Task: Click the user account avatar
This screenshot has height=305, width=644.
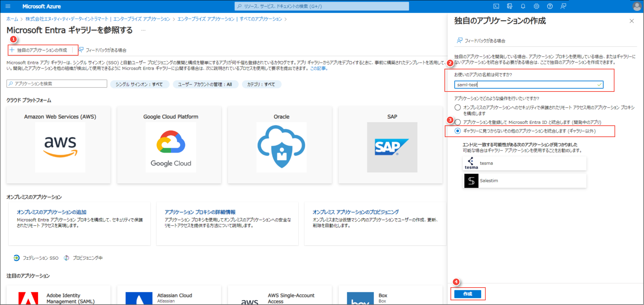Action: tap(636, 6)
